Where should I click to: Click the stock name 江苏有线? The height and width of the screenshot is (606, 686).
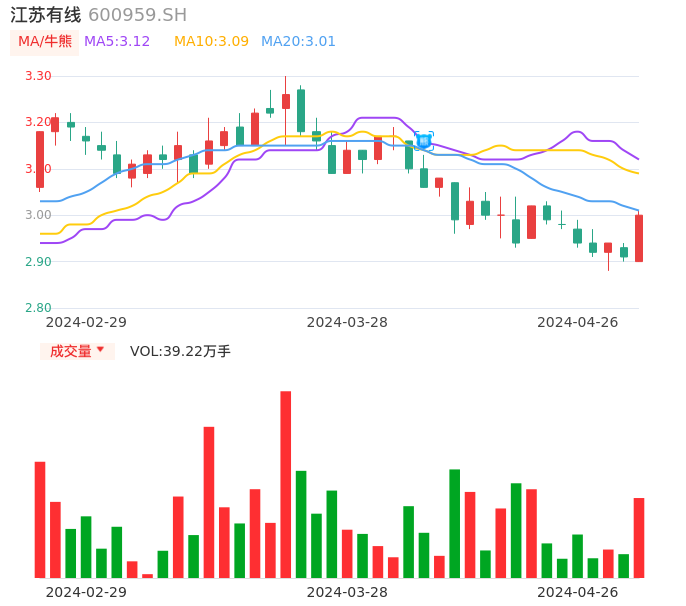[x=46, y=15]
